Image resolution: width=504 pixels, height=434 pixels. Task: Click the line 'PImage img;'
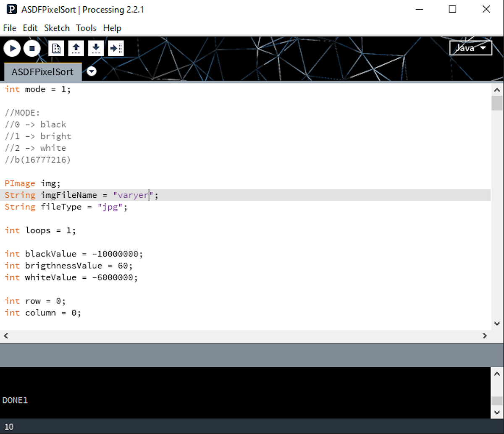33,183
